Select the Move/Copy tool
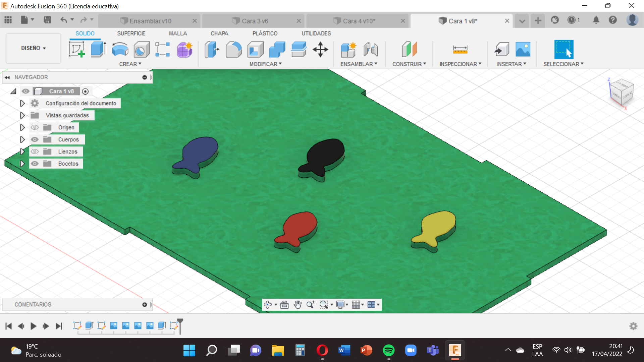This screenshot has width=644, height=362. point(320,49)
